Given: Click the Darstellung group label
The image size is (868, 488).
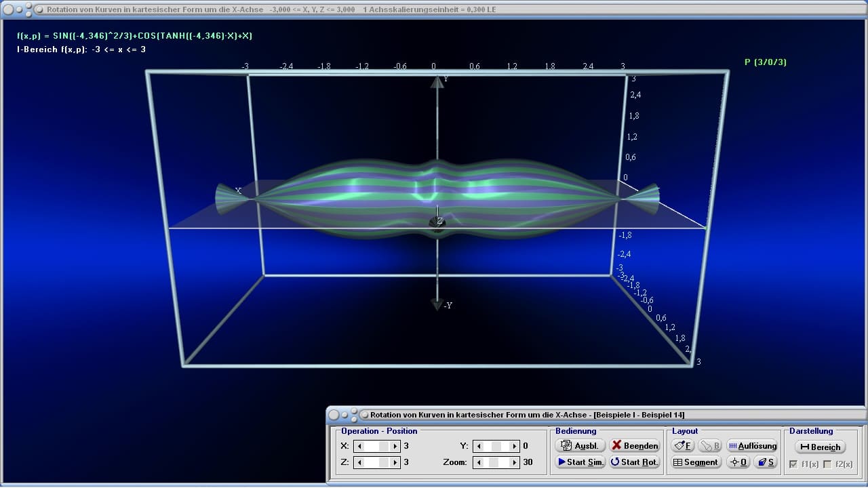Looking at the screenshot, I should click(x=811, y=431).
